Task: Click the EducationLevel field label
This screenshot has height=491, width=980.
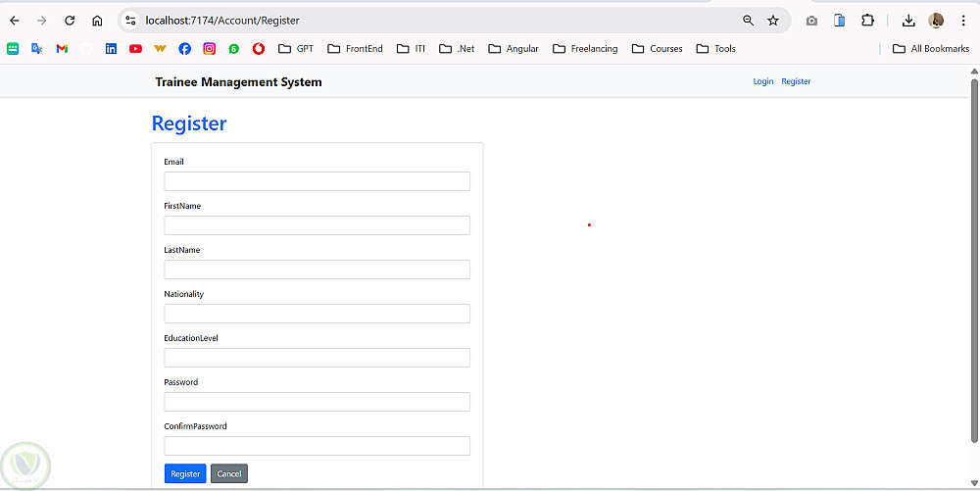Action: tap(191, 338)
